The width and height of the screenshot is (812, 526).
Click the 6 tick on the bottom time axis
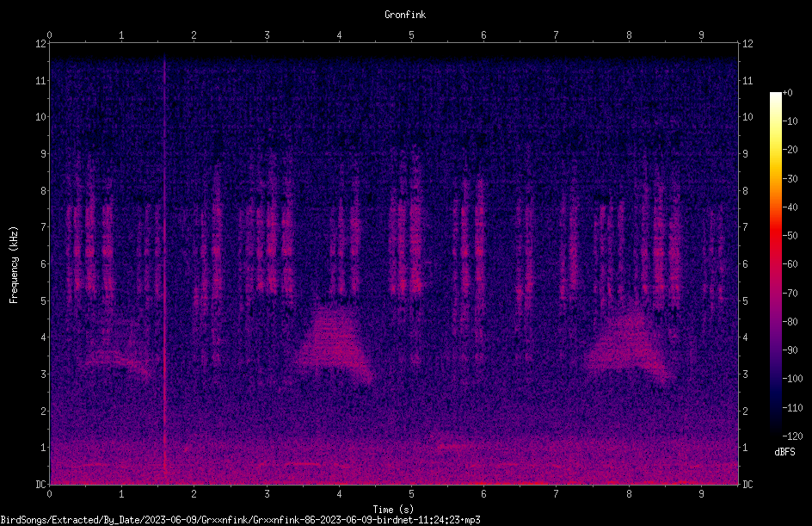[483, 494]
